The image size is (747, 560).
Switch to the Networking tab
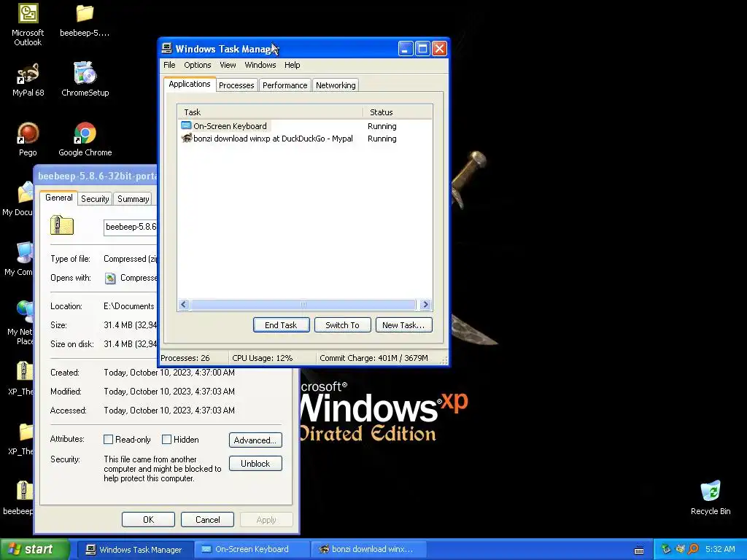click(x=336, y=85)
